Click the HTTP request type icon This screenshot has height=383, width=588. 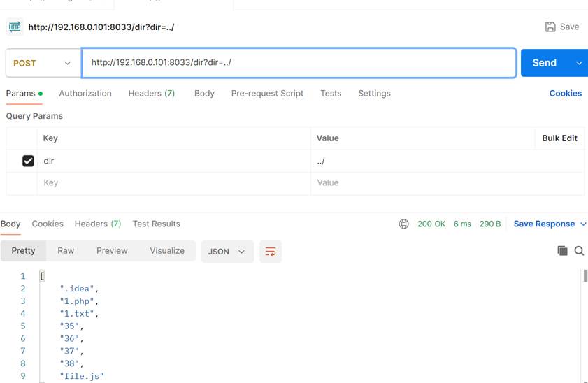[x=15, y=27]
